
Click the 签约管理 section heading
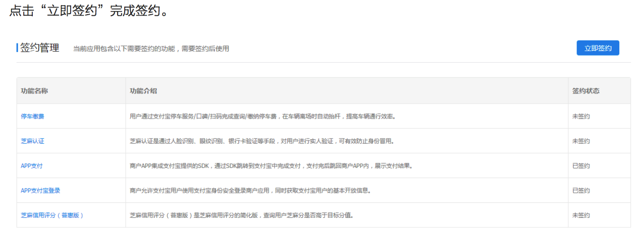point(39,48)
